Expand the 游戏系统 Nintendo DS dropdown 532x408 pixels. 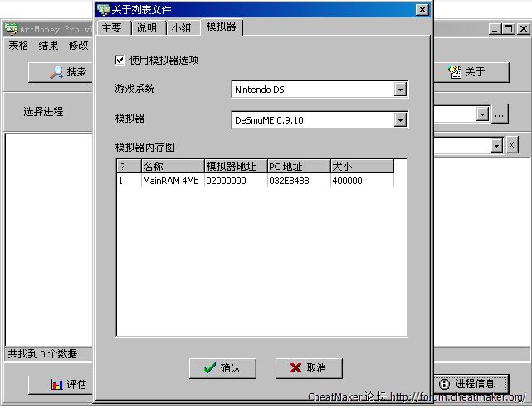[x=400, y=90]
